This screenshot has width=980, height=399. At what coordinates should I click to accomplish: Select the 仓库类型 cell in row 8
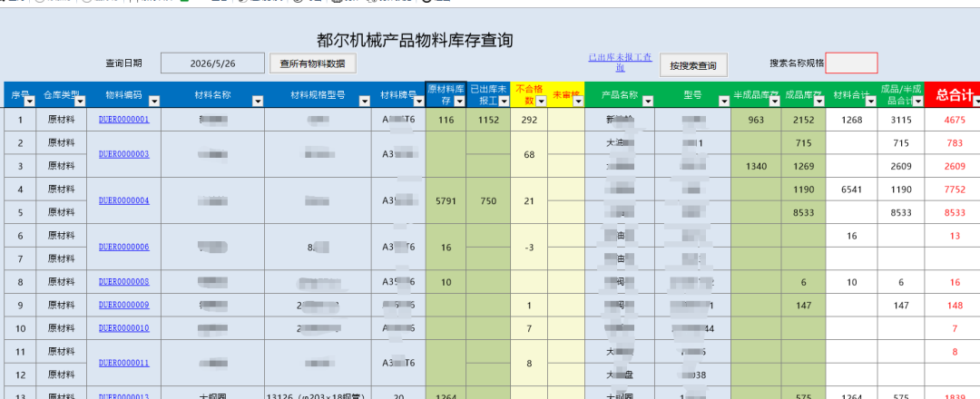click(62, 282)
